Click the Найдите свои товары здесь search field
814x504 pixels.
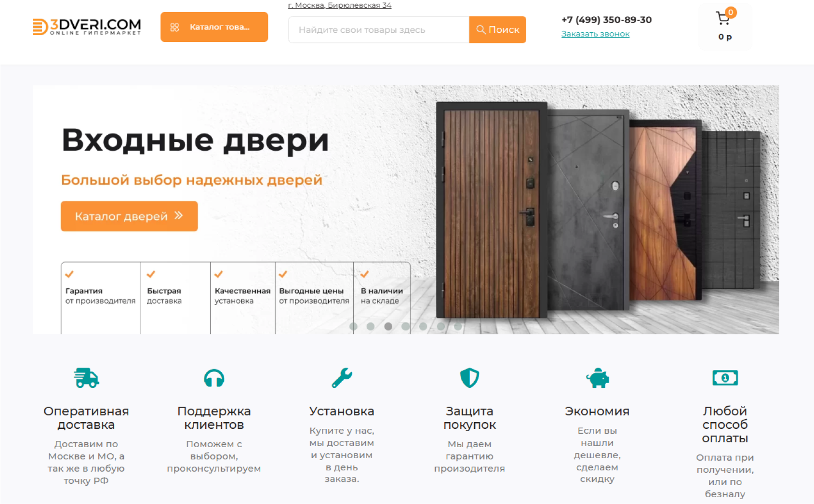click(x=379, y=29)
